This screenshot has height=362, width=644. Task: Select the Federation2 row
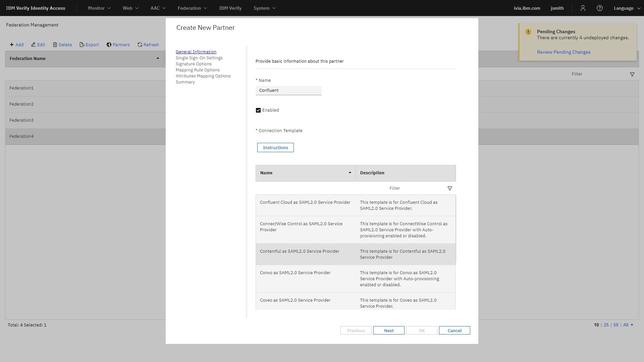click(85, 104)
